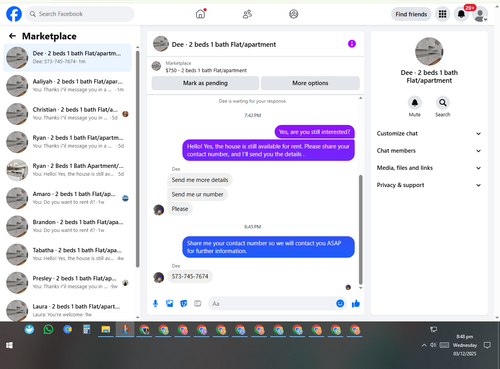The height and width of the screenshot is (369, 500).
Task: Open More options for the listing
Action: coord(310,83)
